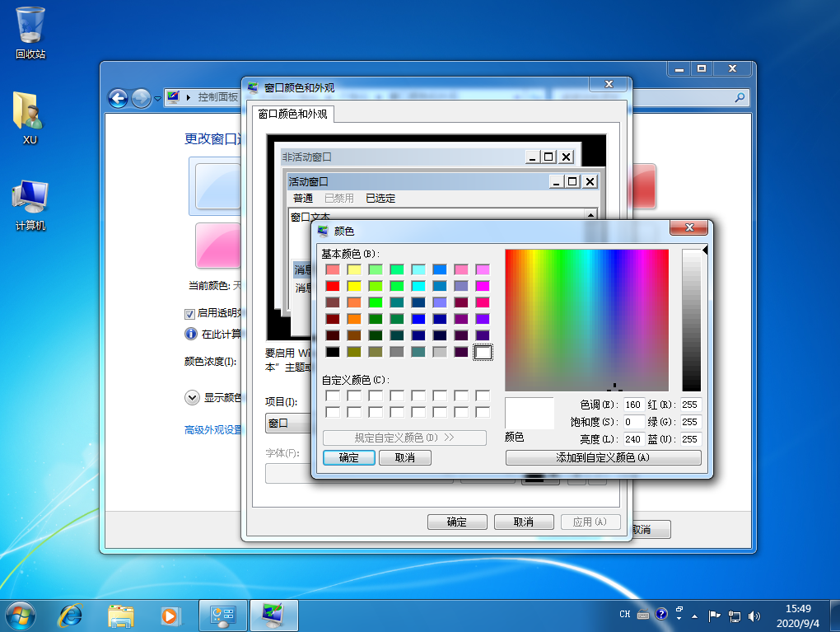Pick the black basic color swatch

333,352
